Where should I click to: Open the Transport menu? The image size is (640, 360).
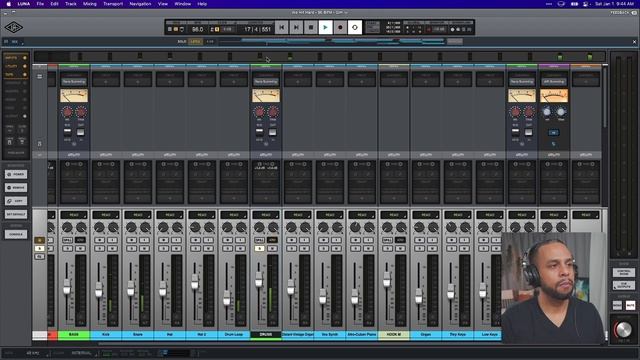(x=113, y=4)
